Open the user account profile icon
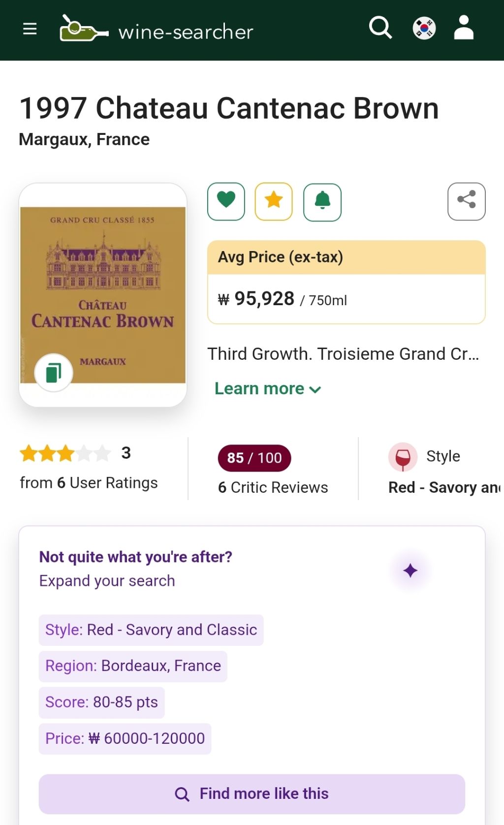Viewport: 504px width, 825px height. 464,28
